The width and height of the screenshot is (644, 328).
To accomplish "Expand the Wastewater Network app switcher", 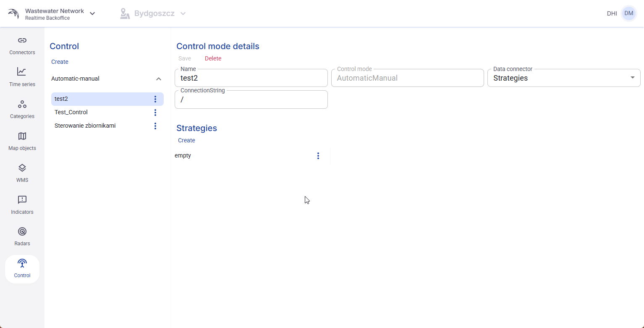I will point(92,14).
